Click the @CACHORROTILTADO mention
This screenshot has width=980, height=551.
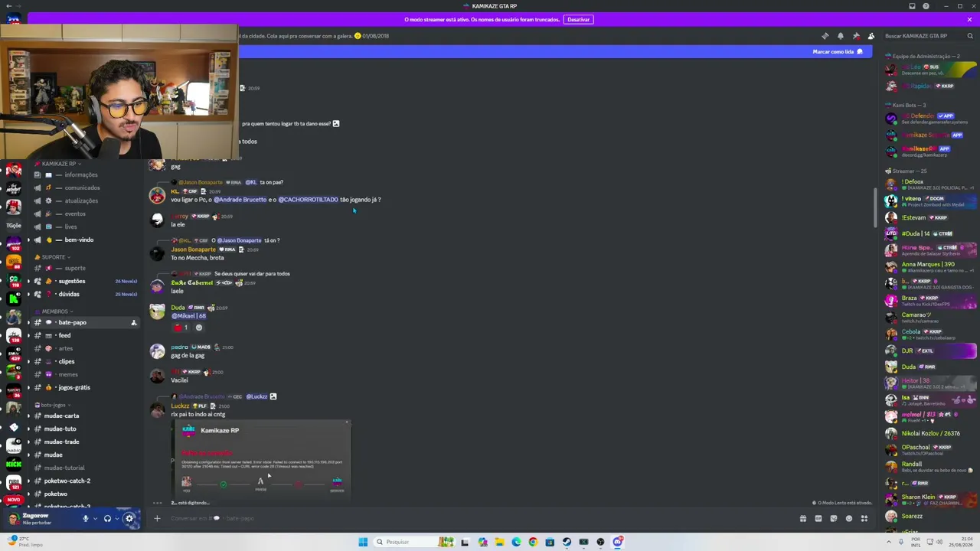(308, 199)
